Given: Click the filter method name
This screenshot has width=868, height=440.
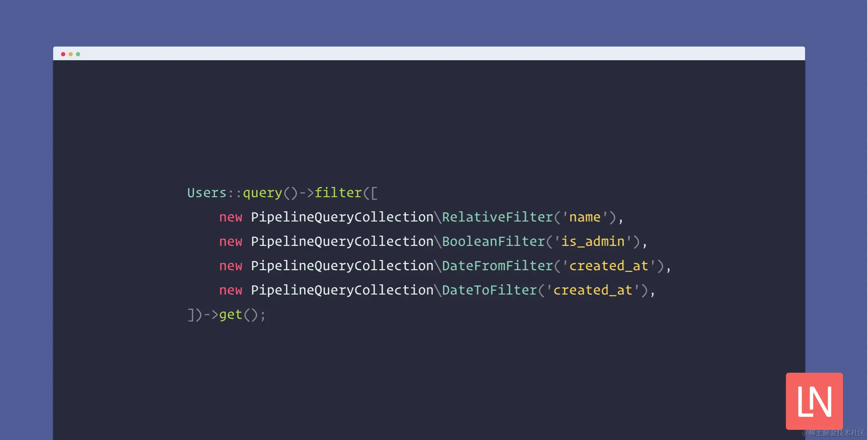Looking at the screenshot, I should pos(338,192).
